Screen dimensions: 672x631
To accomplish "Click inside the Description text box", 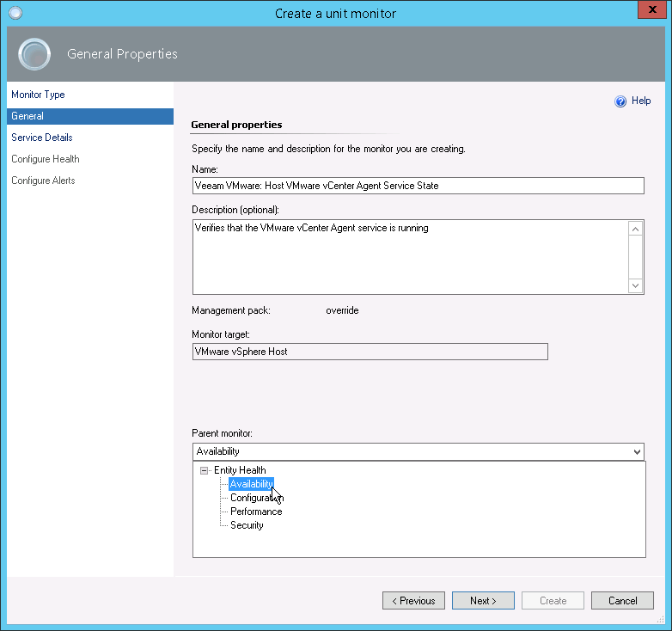I will [411, 257].
